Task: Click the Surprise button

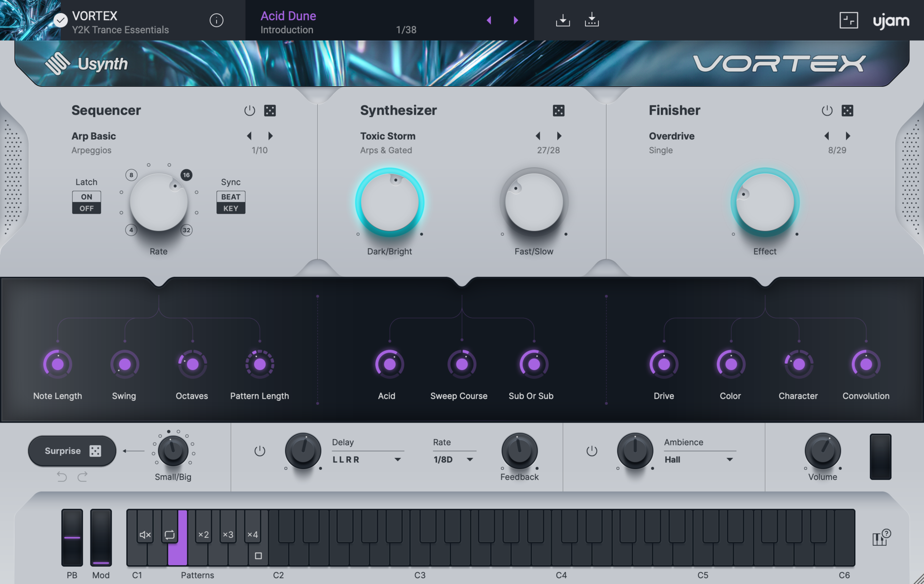Action: pyautogui.click(x=72, y=451)
